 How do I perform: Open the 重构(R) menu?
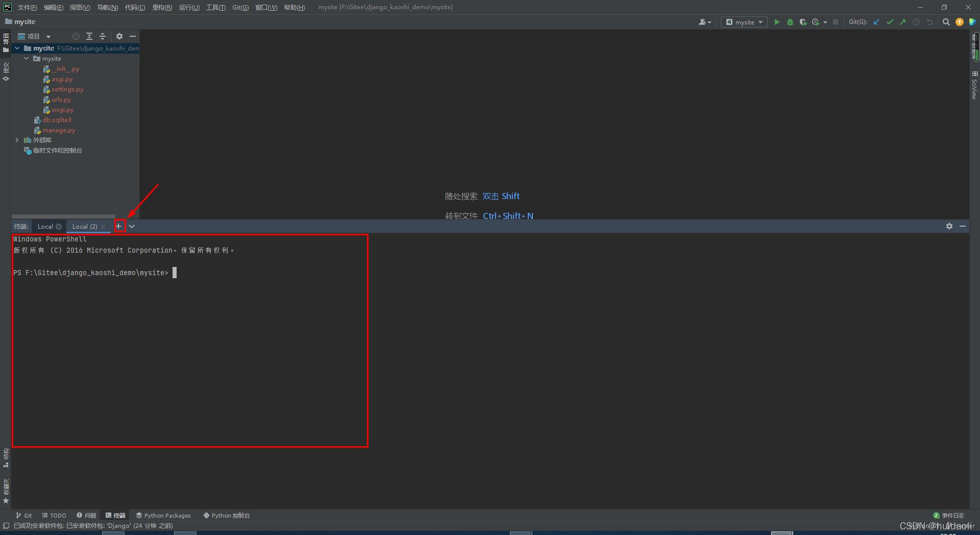162,7
